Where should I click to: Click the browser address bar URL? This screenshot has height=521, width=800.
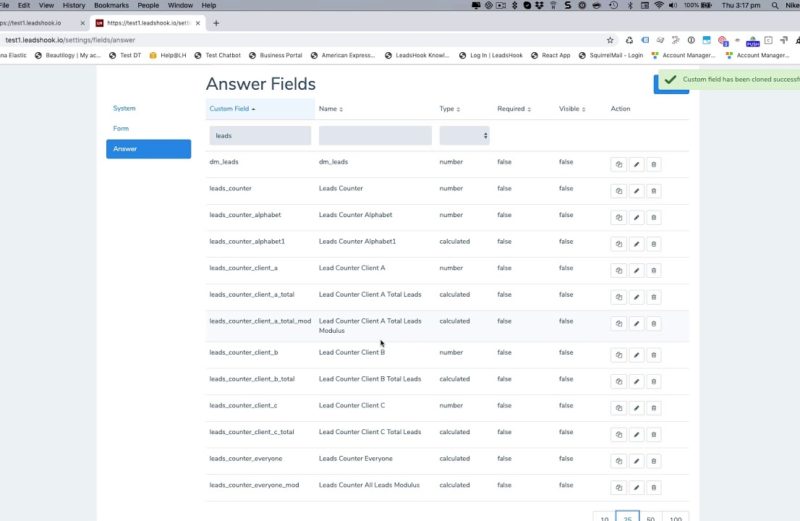pos(70,40)
